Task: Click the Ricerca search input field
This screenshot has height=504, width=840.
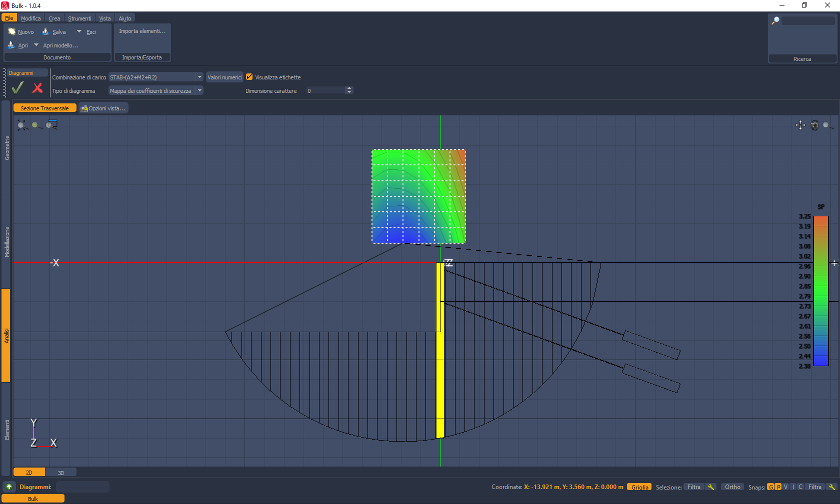Action: 808,20
